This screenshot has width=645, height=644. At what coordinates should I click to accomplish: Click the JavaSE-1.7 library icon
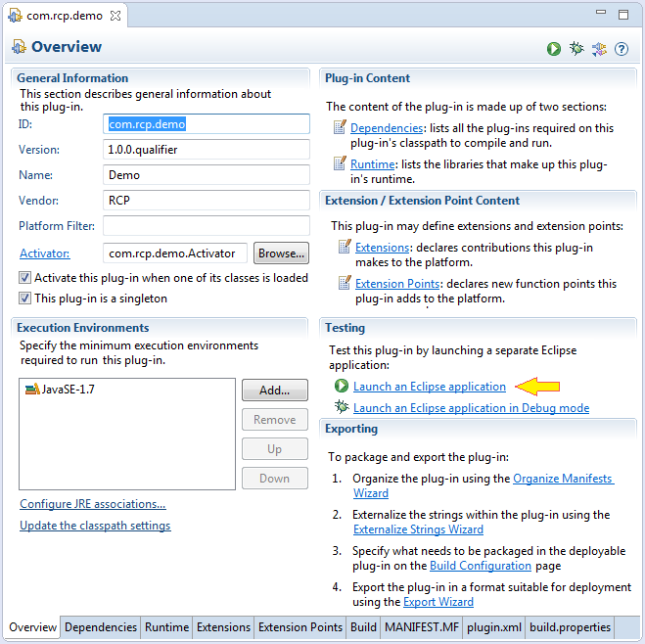coord(32,389)
